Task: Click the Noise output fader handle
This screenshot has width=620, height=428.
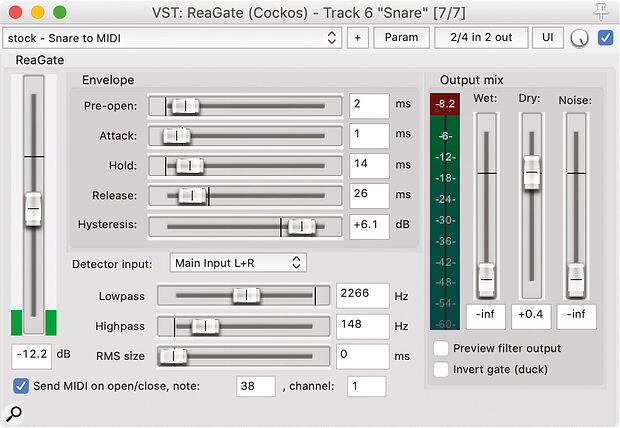Action: pyautogui.click(x=576, y=280)
